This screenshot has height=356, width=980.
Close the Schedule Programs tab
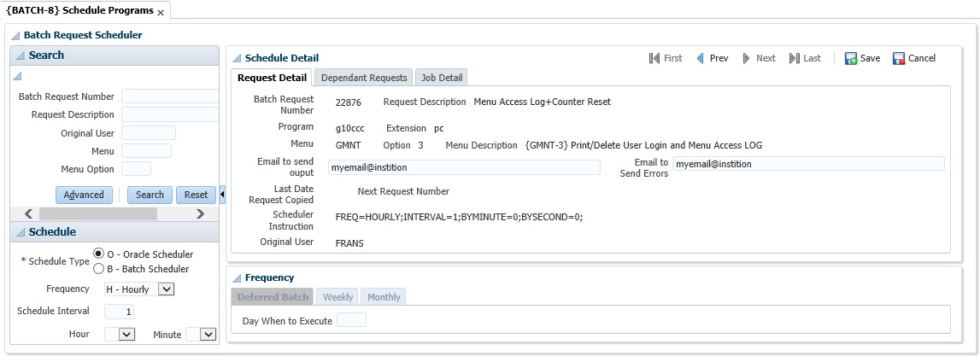pos(161,13)
